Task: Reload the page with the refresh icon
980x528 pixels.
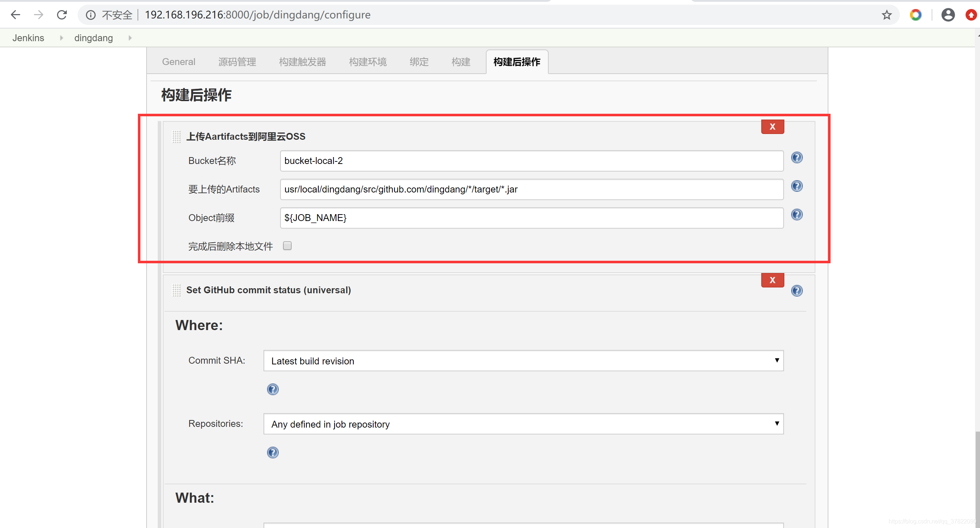Action: 62,15
